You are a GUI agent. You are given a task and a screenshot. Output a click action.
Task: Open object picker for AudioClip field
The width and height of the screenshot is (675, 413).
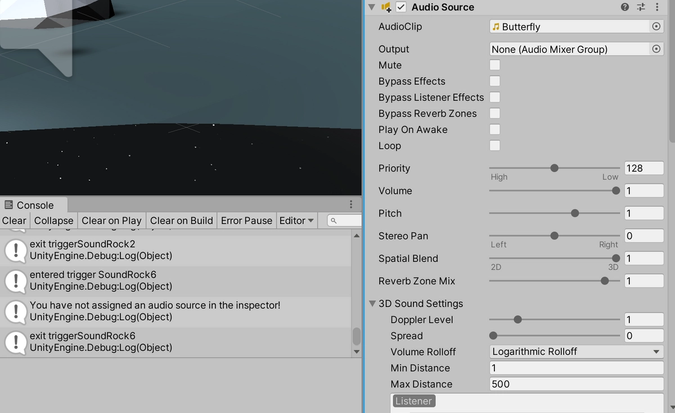point(656,26)
